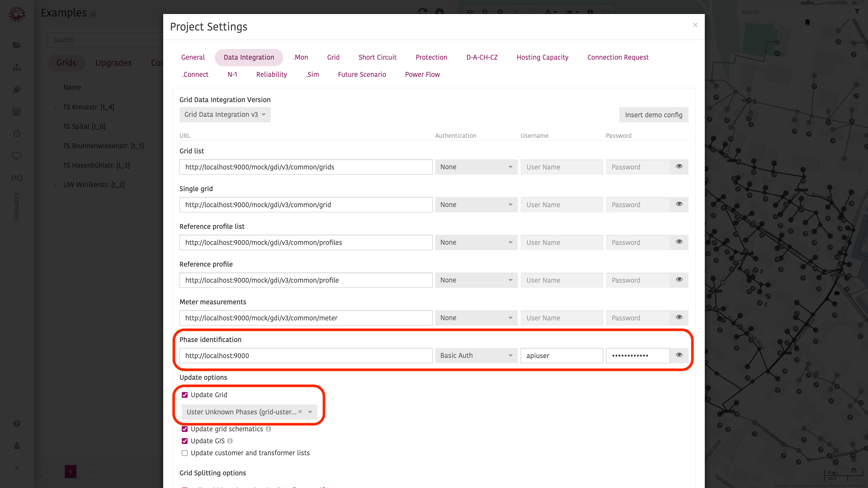Open the PQ sidebar item

(17, 178)
